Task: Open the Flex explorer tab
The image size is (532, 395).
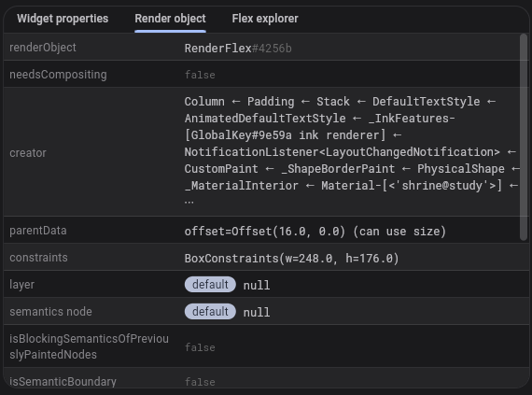Action: pyautogui.click(x=265, y=19)
